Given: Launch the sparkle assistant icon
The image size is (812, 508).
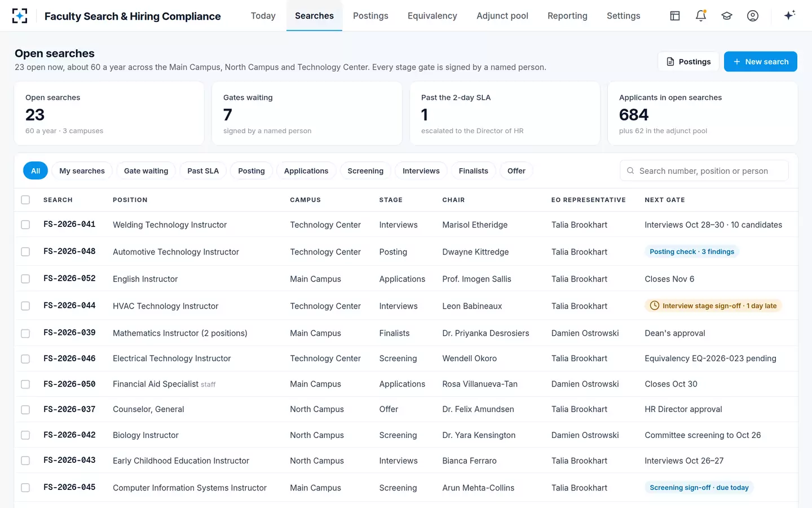Looking at the screenshot, I should [789, 15].
